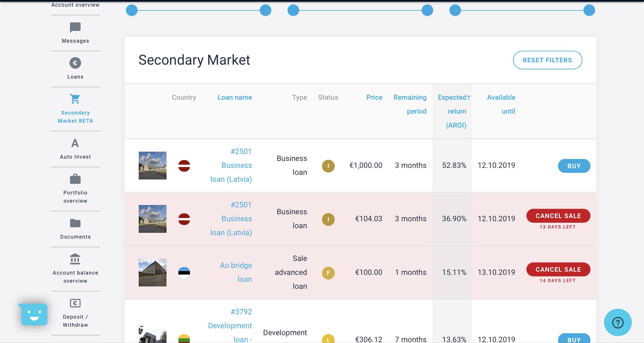Viewport: 644px width, 343px height.
Task: Open Portfolio overview briefcase icon
Action: (x=75, y=179)
